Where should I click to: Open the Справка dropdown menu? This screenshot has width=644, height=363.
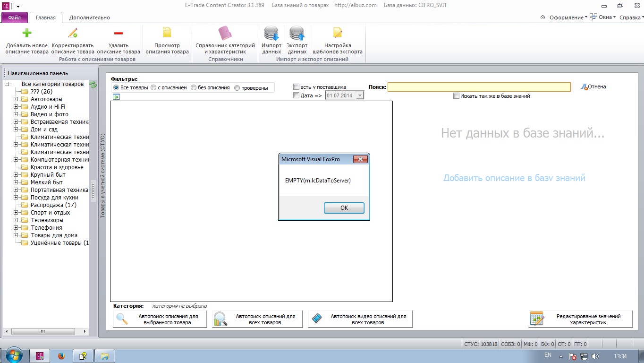[x=631, y=17]
